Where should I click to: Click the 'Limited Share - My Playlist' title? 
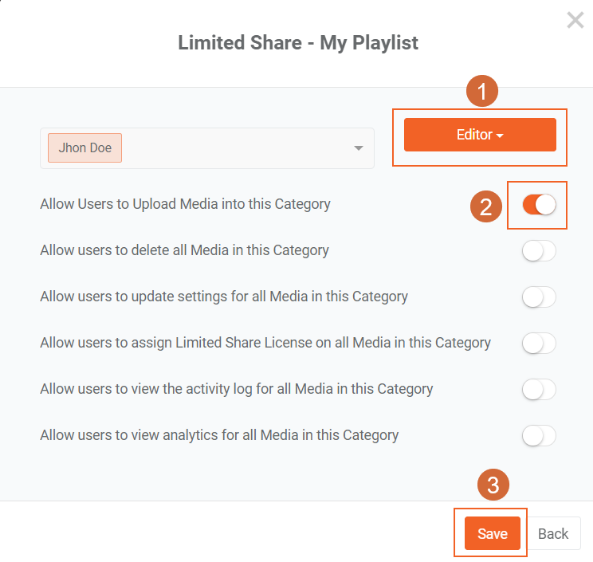click(298, 42)
